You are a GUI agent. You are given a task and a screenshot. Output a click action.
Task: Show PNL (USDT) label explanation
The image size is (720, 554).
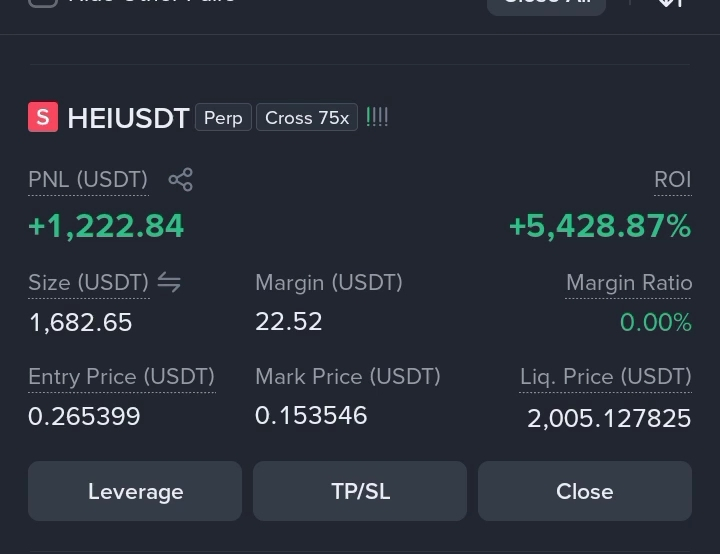coord(88,180)
